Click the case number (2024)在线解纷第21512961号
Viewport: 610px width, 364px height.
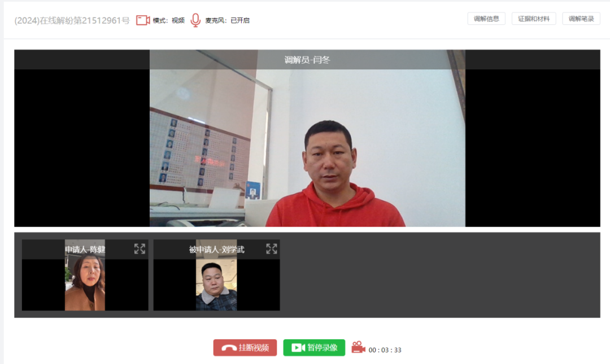pos(72,21)
